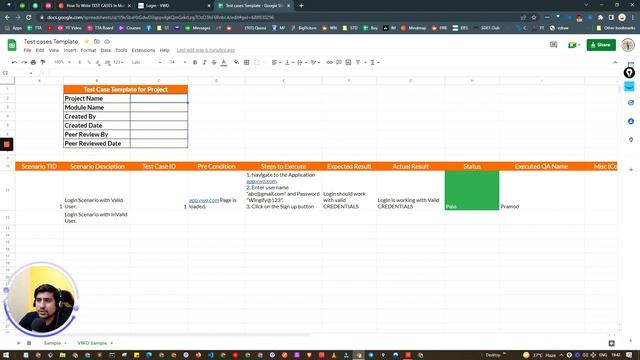Click the undo icon in the toolbar

coord(14,62)
